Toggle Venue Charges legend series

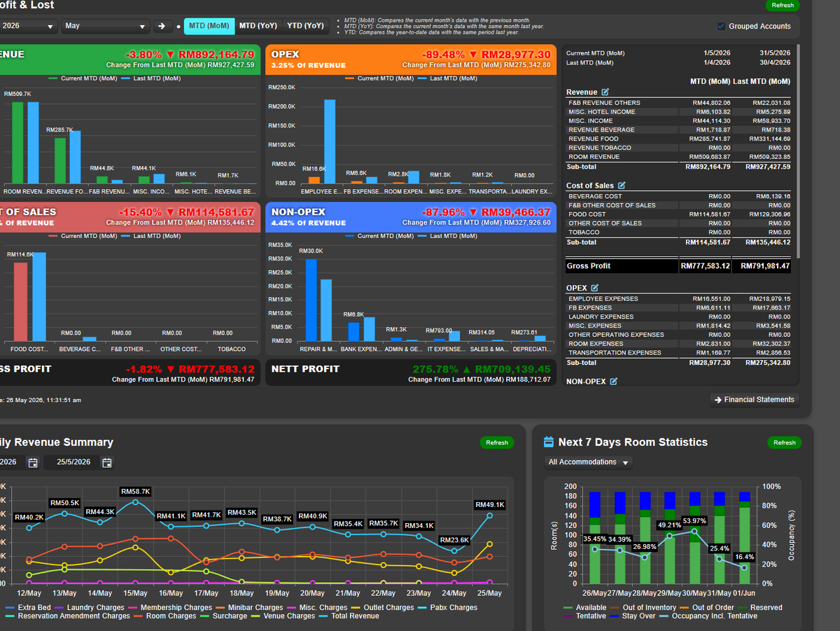(x=283, y=616)
